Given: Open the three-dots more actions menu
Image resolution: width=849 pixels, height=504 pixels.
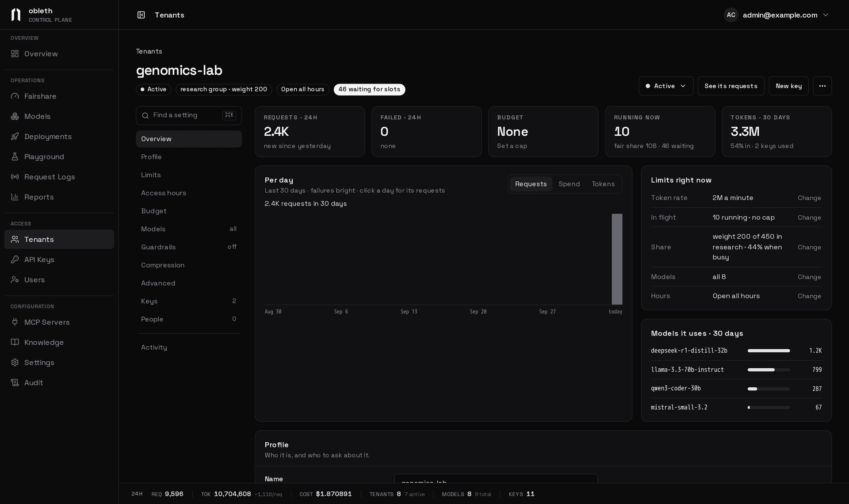Looking at the screenshot, I should [822, 86].
